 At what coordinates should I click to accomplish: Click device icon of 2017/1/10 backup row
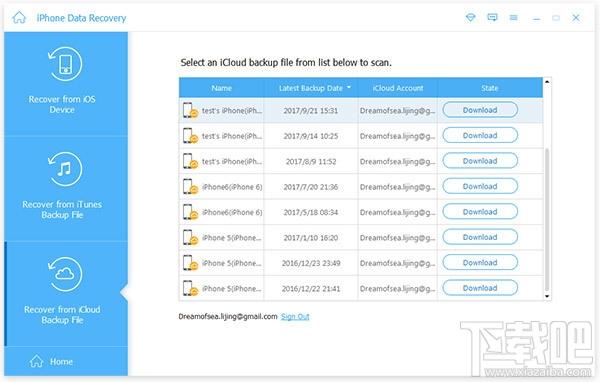click(x=190, y=237)
